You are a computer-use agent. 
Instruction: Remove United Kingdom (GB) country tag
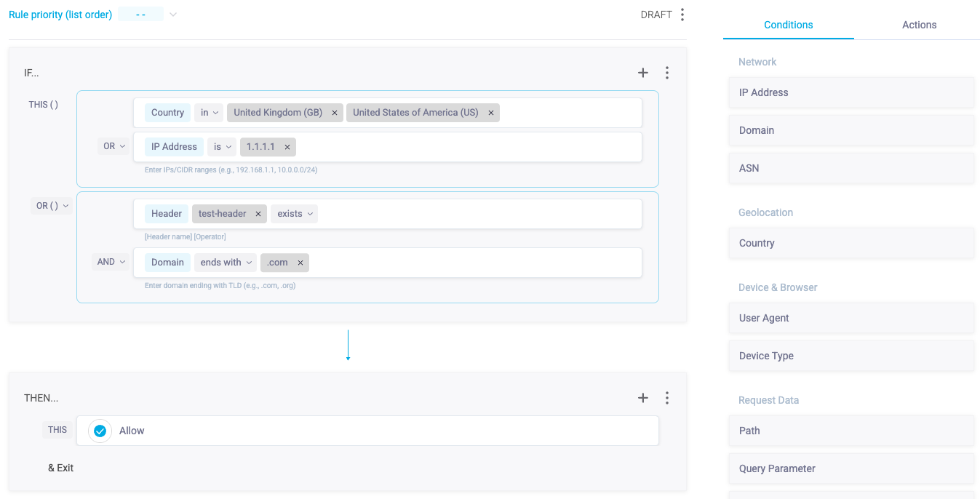[335, 113]
